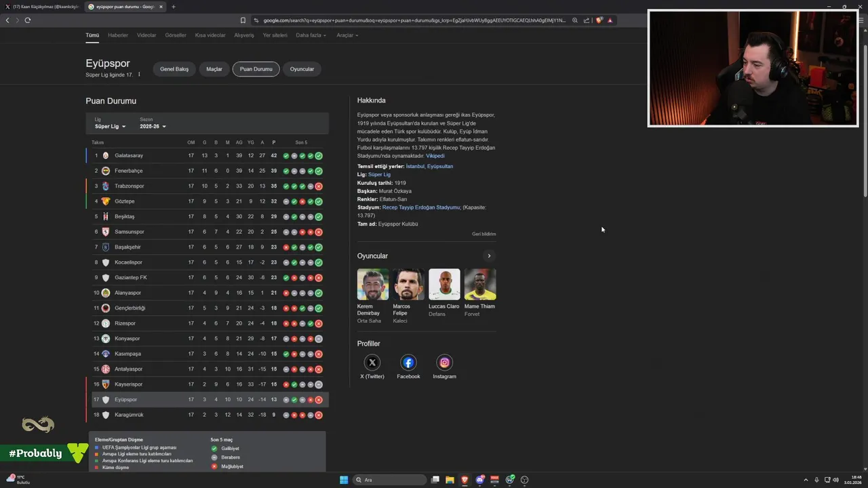
Task: Open Mame Thiam player thumbnail
Action: click(x=480, y=285)
